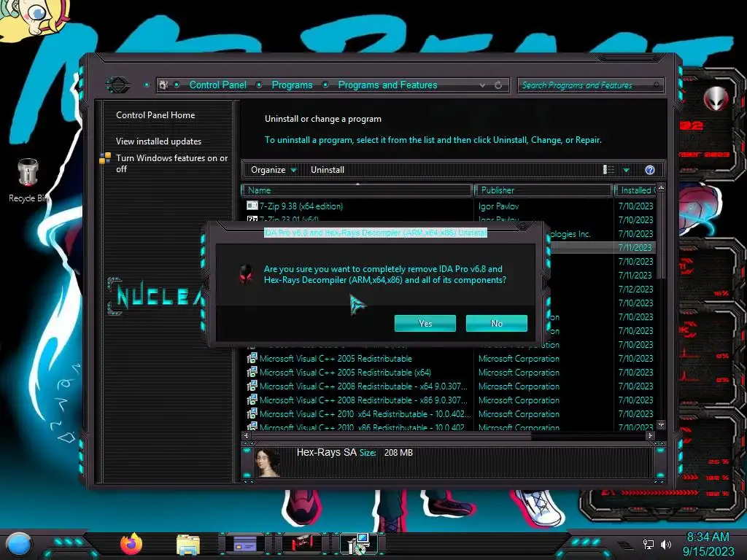Click the Alienware icon in uninstall dialog
This screenshot has width=747, height=560.
[246, 274]
